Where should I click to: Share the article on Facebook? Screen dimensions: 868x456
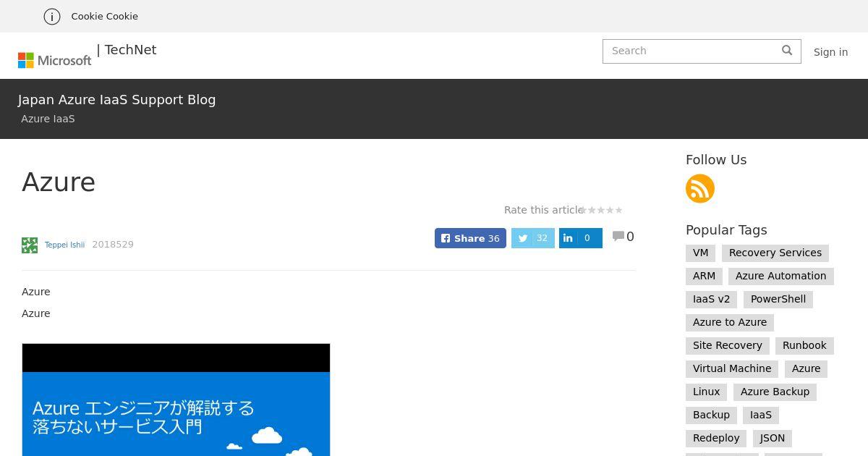coord(470,238)
